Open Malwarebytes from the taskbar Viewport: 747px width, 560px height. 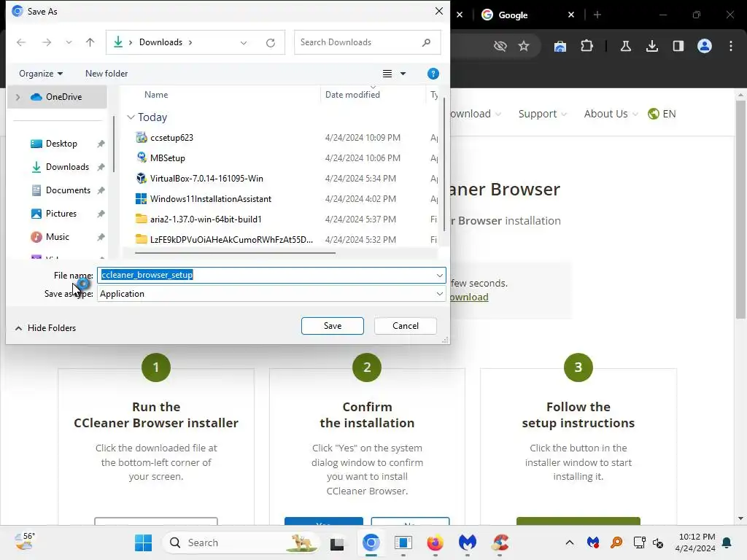[468, 542]
